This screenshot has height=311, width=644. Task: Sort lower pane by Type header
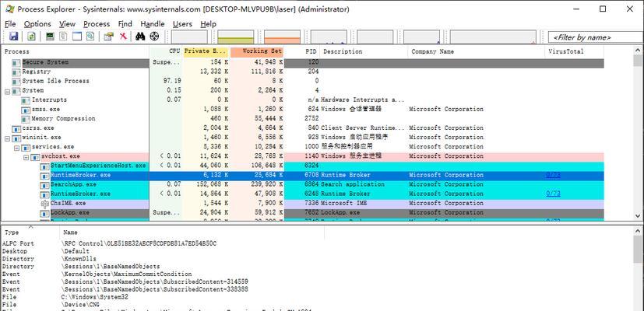(31, 232)
